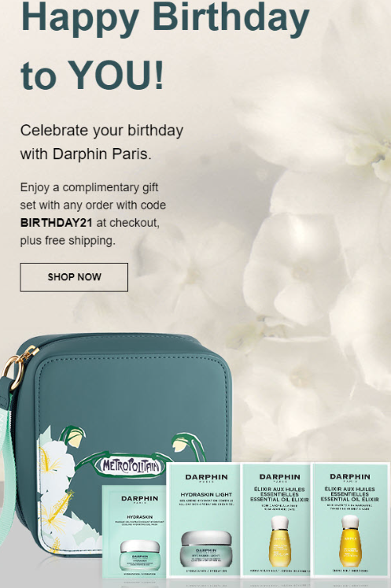This screenshot has height=588, width=391.
Task: Click the yellow elixir bottle on middle sachet
Action: 279,541
